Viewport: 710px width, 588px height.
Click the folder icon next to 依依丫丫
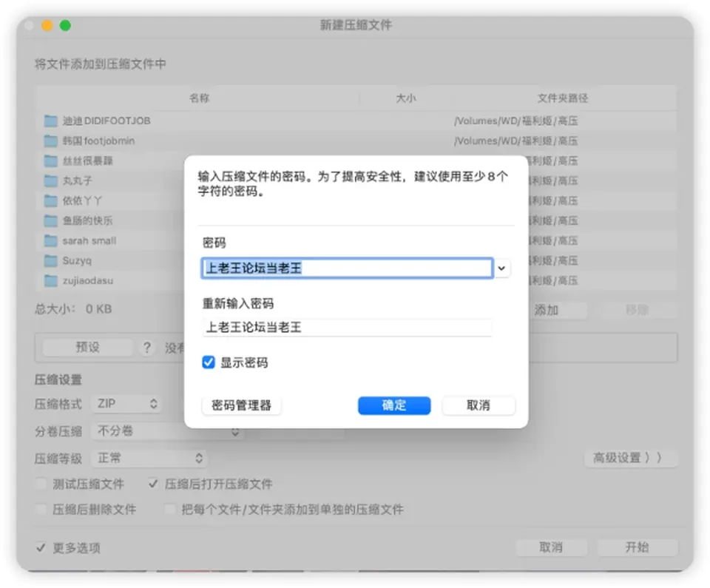51,200
